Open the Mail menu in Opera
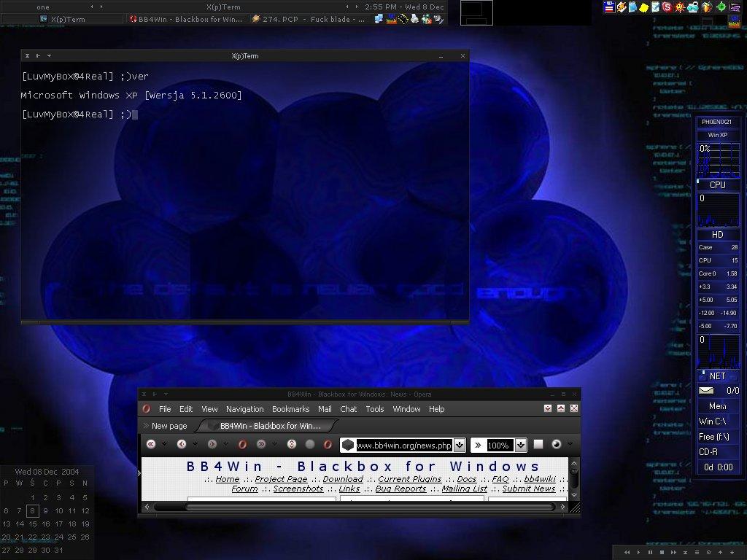 pos(325,409)
